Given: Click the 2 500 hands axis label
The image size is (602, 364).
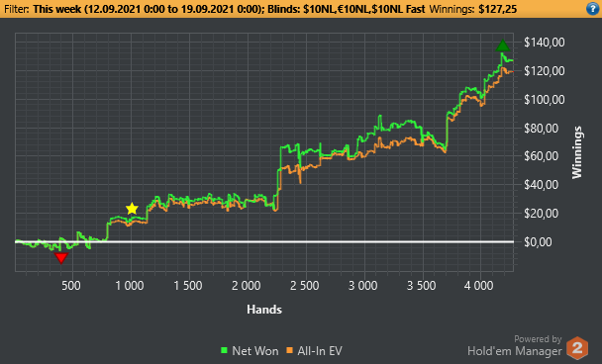Looking at the screenshot, I should click(x=304, y=286).
